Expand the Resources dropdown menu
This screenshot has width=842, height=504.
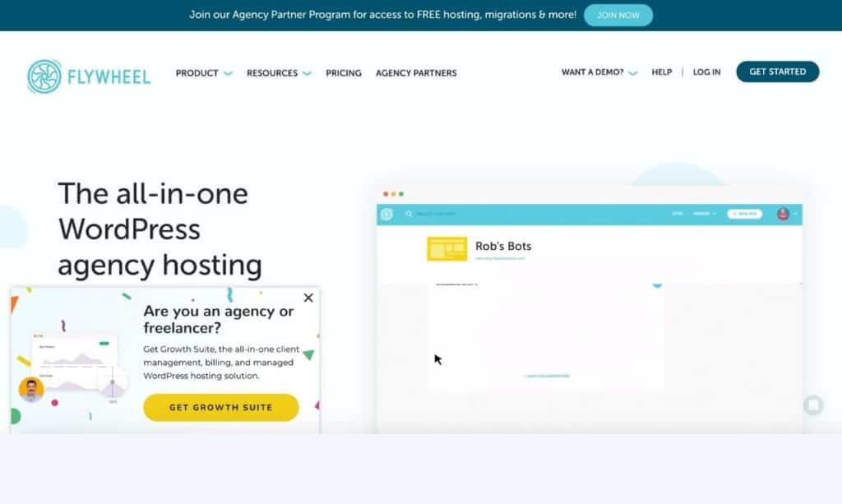279,73
